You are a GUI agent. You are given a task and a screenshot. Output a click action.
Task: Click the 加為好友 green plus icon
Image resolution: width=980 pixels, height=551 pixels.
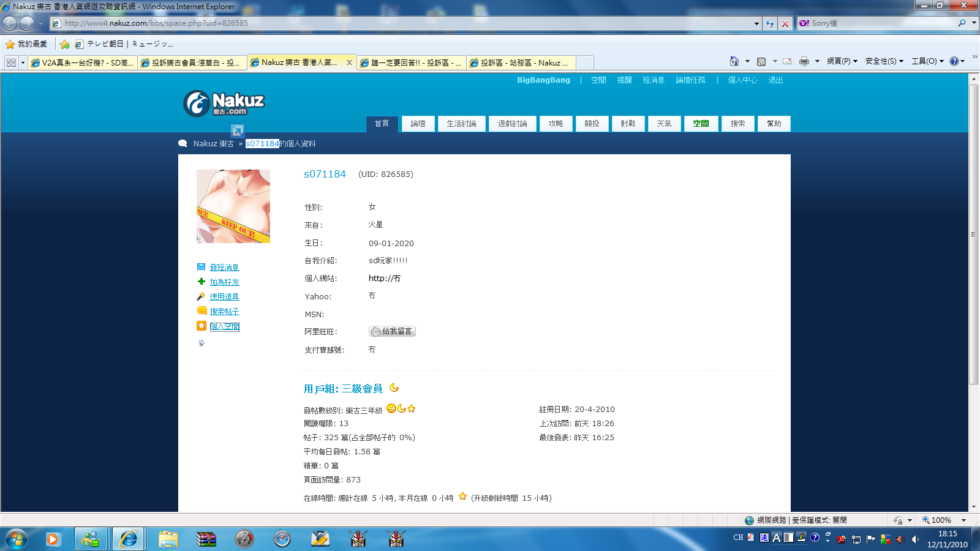tap(202, 282)
